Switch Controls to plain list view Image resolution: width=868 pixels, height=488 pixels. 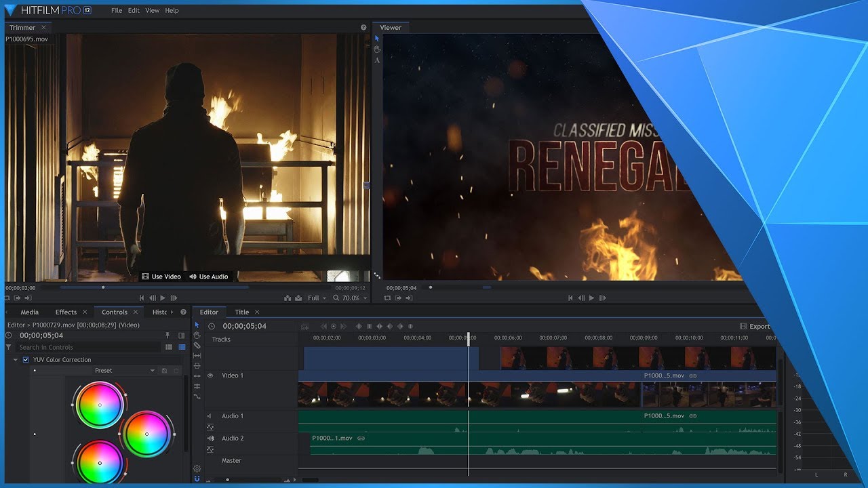point(169,347)
